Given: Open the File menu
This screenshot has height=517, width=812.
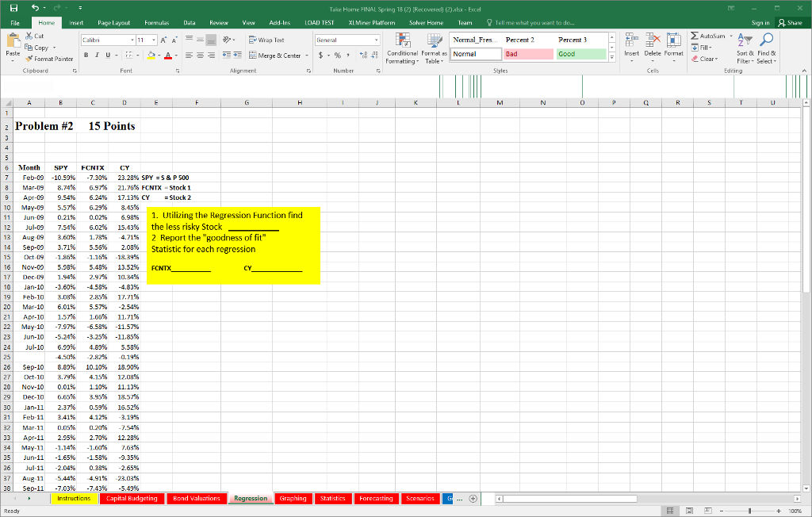Looking at the screenshot, I should click(x=15, y=23).
